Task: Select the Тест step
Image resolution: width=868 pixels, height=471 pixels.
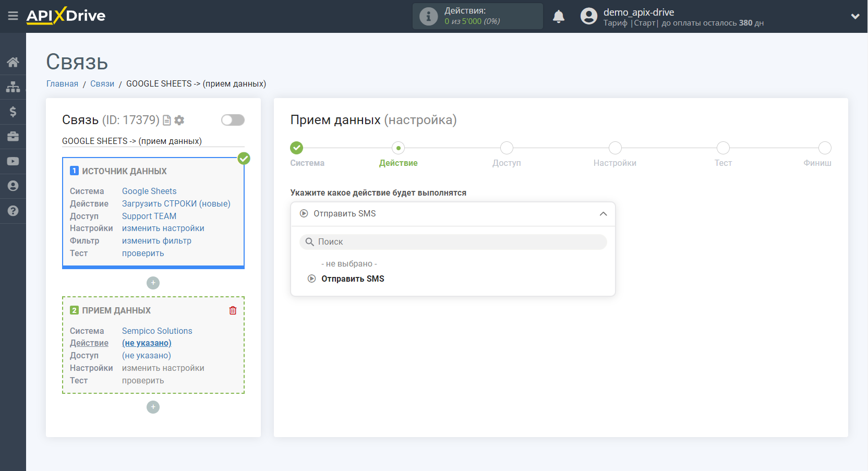Action: [x=723, y=148]
